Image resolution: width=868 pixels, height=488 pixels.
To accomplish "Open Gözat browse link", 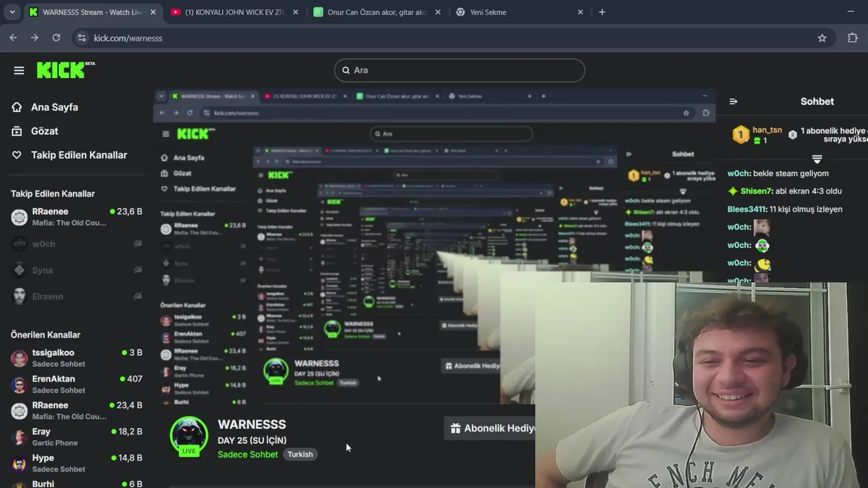I will 35,131.
